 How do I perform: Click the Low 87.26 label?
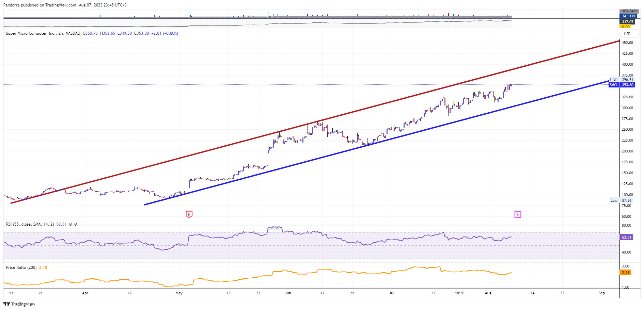tap(622, 200)
